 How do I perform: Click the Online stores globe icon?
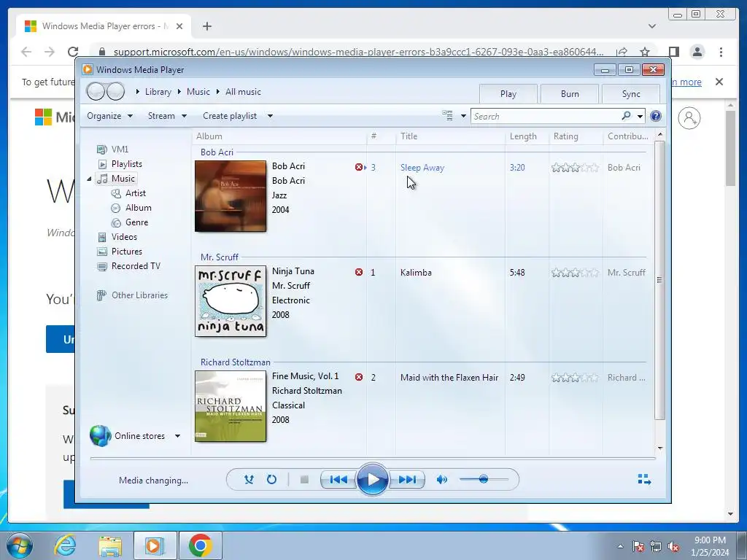coord(100,436)
